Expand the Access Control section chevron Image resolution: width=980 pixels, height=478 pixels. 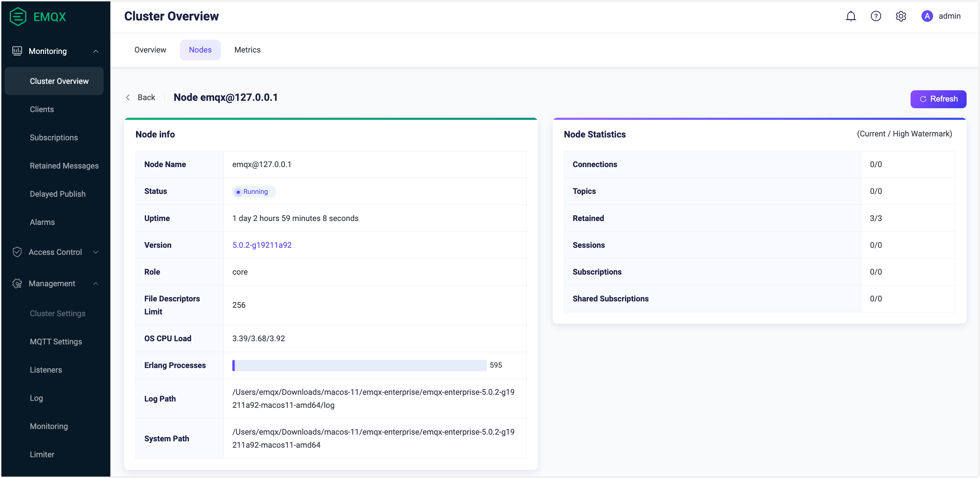(96, 252)
